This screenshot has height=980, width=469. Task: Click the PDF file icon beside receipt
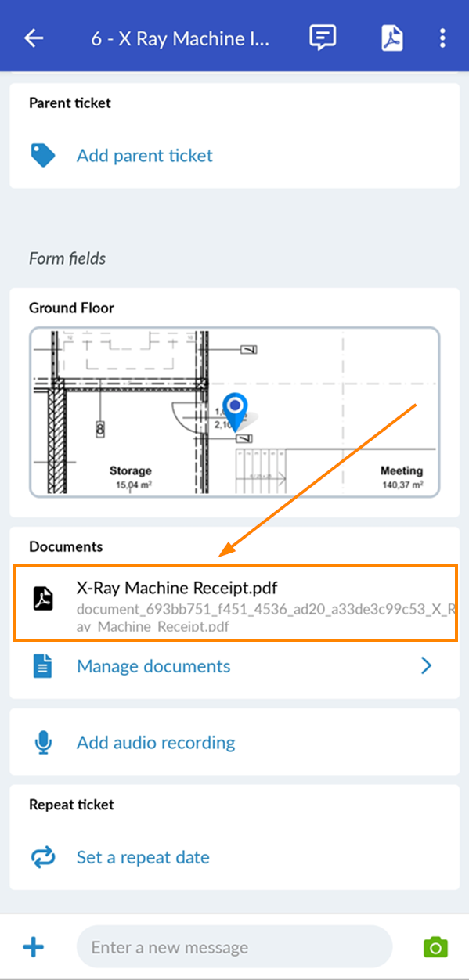coord(43,599)
